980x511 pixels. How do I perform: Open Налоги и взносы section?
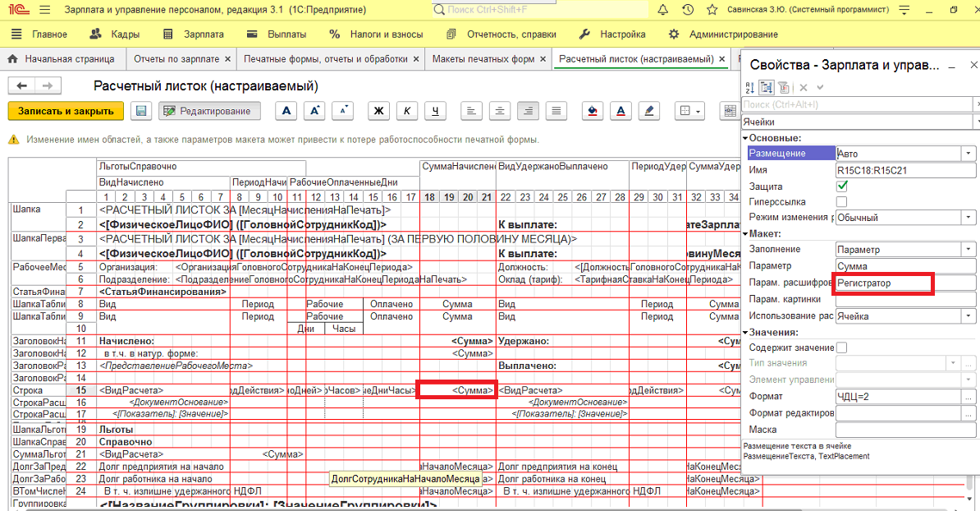[376, 35]
